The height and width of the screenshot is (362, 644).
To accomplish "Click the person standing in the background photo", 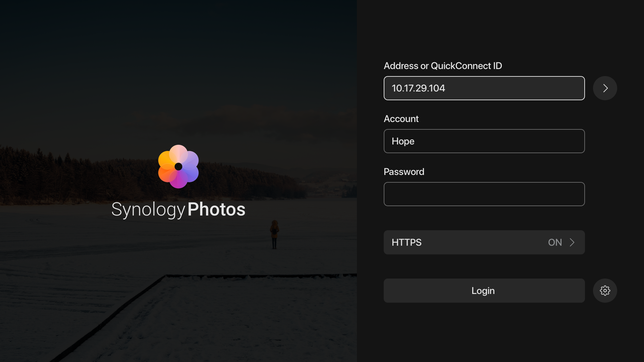I will pyautogui.click(x=274, y=234).
